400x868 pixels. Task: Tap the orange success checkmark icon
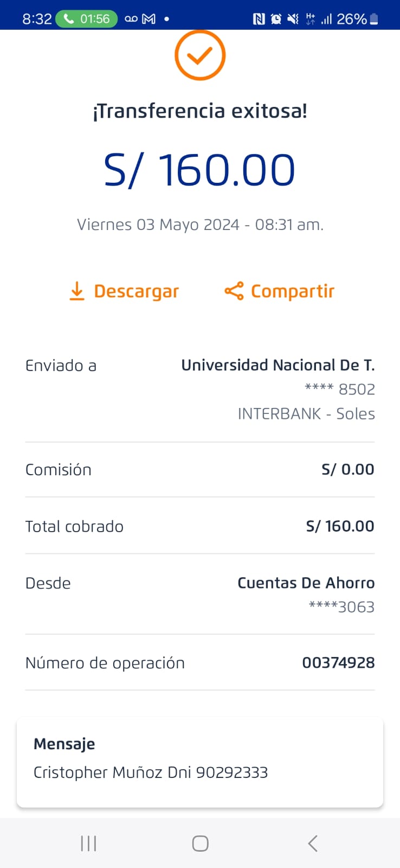click(x=200, y=55)
